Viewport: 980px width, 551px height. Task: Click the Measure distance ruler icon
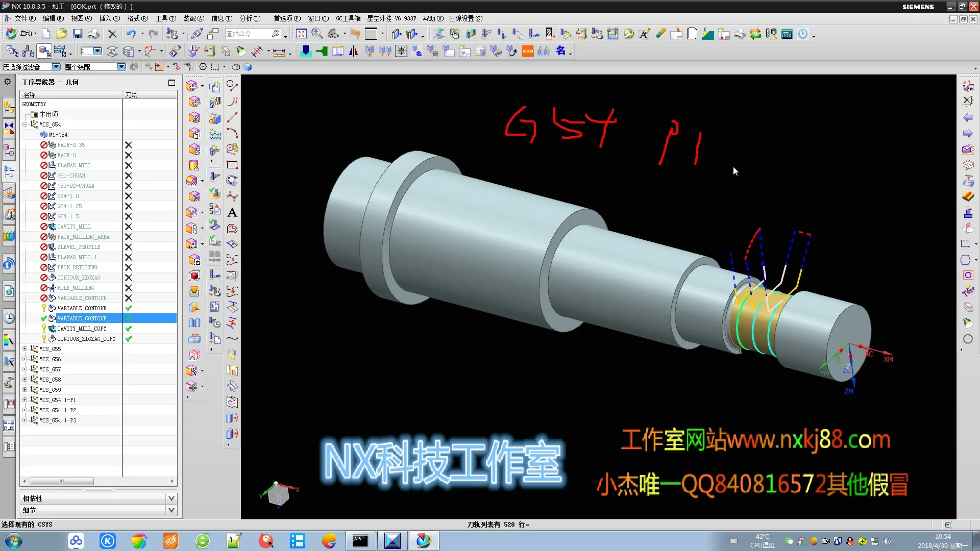point(279,52)
